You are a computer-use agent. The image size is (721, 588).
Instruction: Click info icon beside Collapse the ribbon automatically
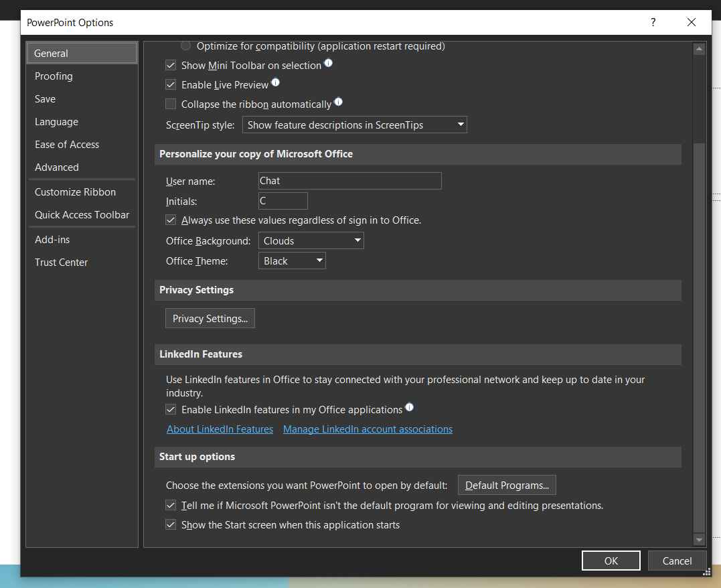pos(339,102)
